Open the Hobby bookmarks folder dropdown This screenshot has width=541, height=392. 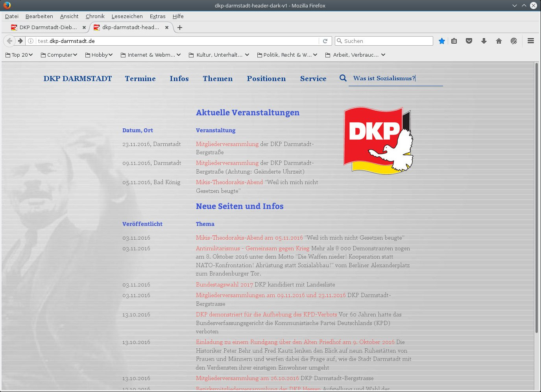tap(99, 55)
